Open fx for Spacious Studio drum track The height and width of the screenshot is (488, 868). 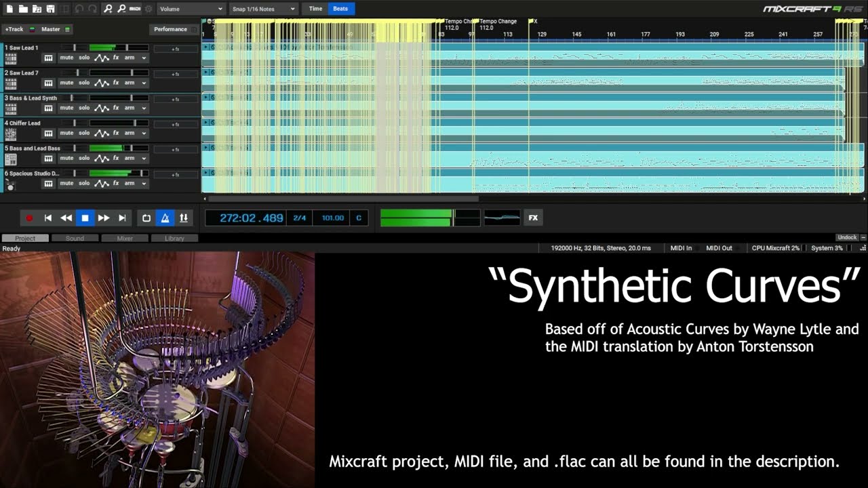[x=116, y=183]
